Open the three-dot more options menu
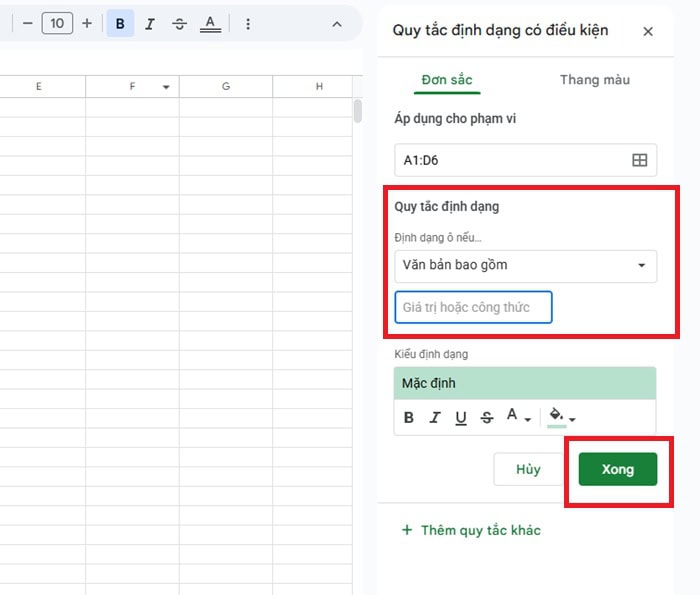This screenshot has height=595, width=700. 248,24
